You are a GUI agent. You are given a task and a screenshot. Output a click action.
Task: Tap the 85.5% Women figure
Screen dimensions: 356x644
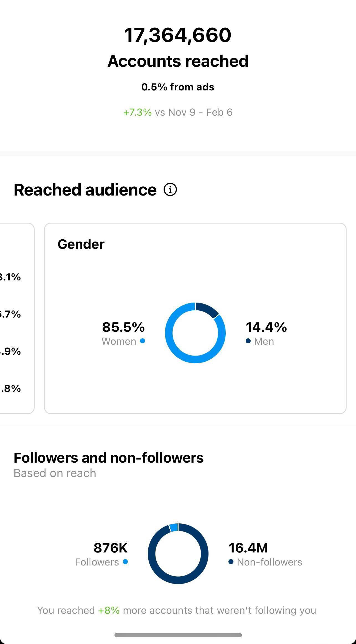(123, 327)
